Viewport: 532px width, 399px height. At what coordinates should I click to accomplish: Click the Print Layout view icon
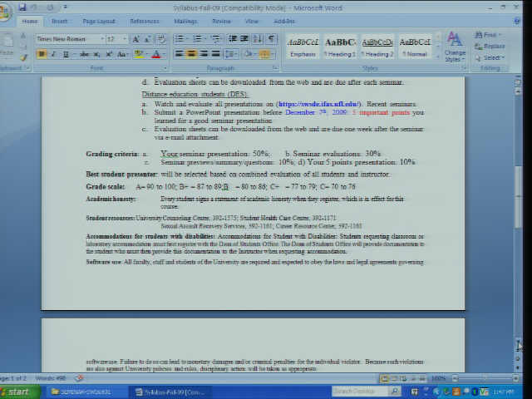coord(385,378)
